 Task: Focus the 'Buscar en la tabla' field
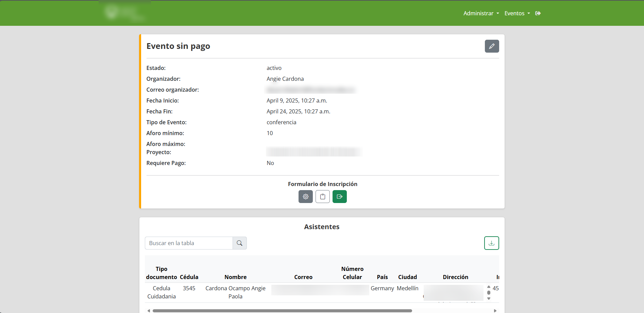[189, 243]
